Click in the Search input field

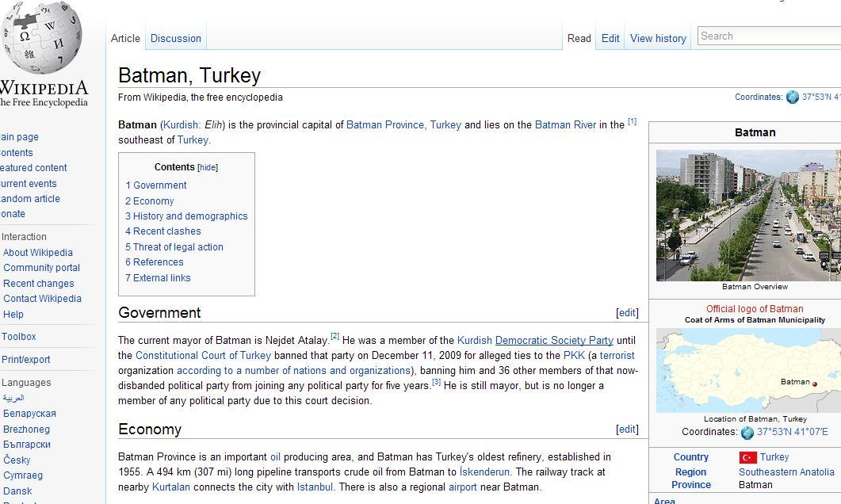pyautogui.click(x=769, y=36)
